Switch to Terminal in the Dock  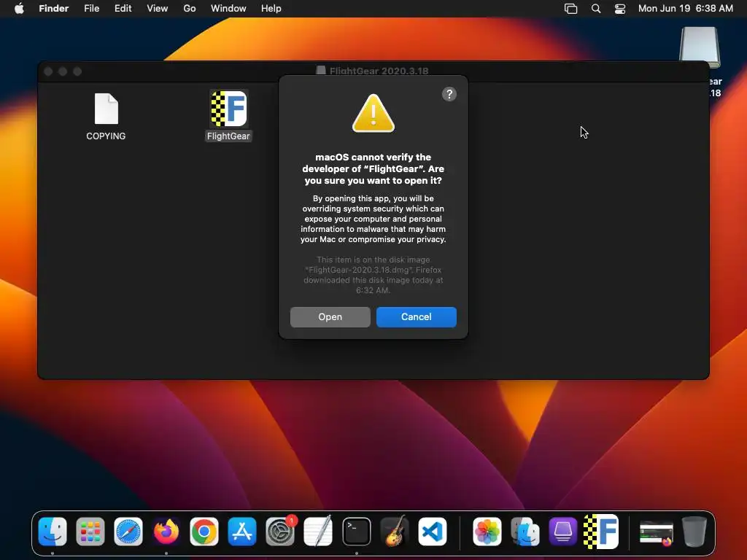pos(356,532)
